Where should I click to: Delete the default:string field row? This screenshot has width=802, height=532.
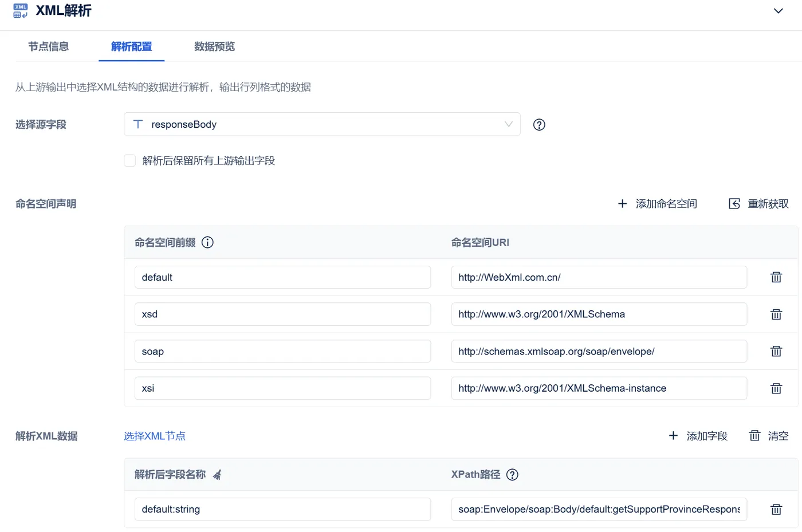[776, 509]
